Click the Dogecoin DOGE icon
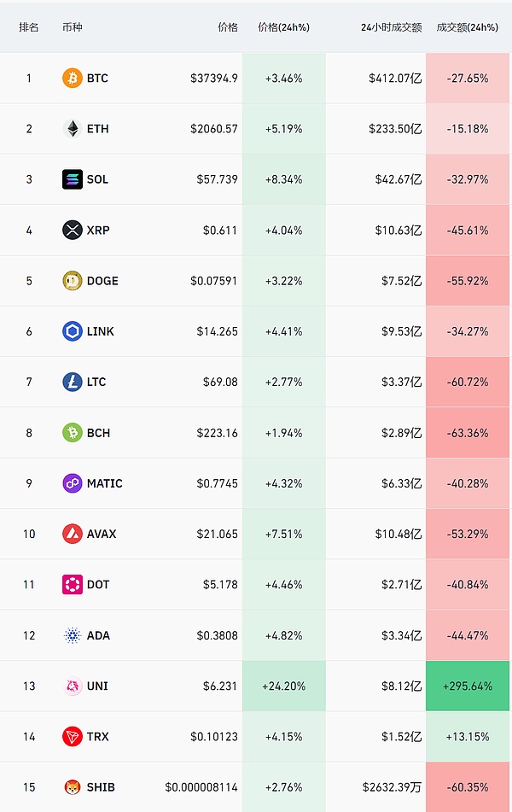Screen dimensions: 512x812 (73, 281)
